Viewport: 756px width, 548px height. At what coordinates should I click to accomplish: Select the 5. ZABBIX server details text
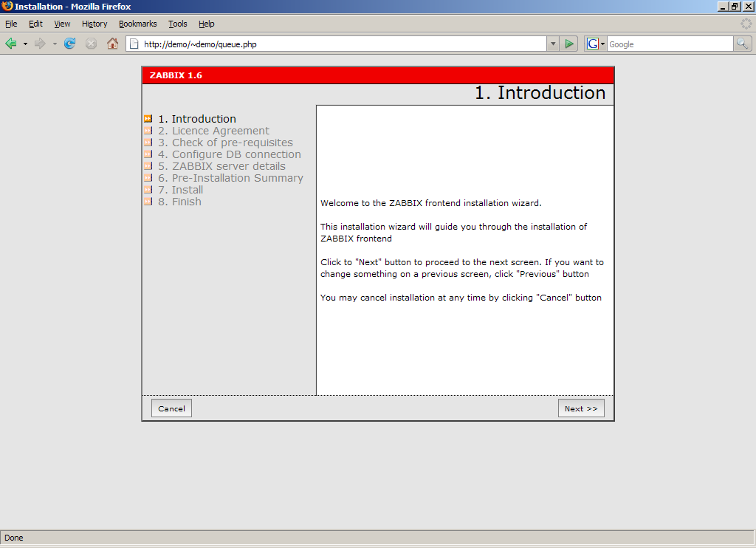pyautogui.click(x=221, y=166)
